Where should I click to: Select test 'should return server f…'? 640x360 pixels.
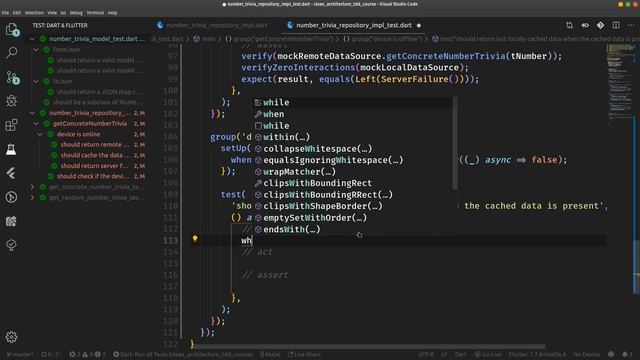(94, 166)
